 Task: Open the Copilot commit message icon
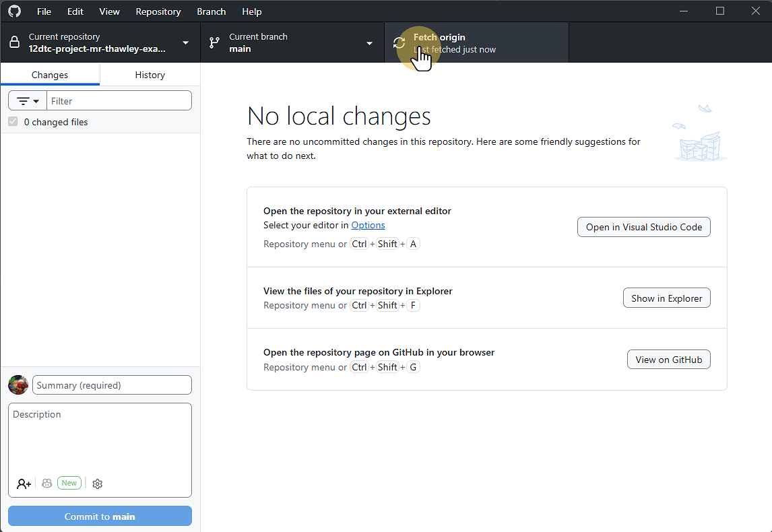[46, 484]
